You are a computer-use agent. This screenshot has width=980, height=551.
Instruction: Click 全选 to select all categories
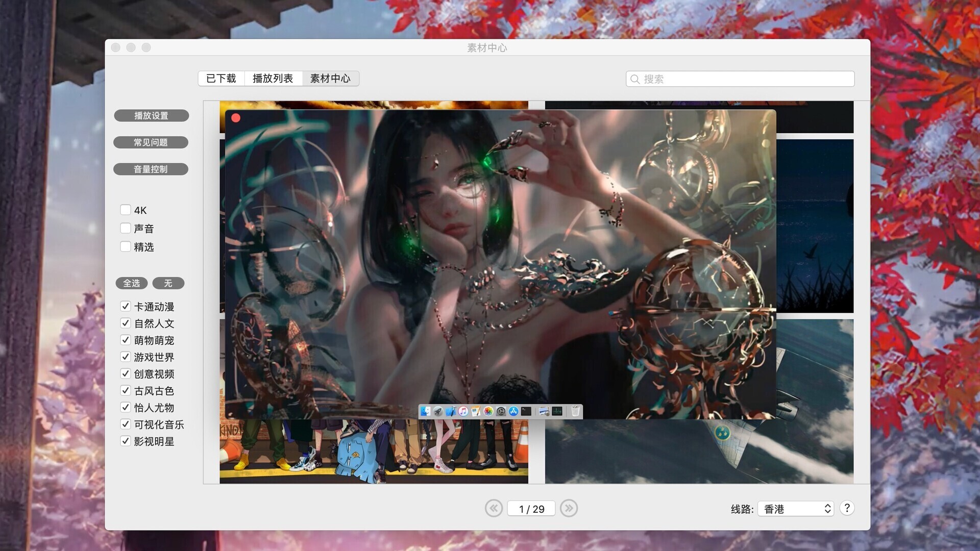(132, 283)
